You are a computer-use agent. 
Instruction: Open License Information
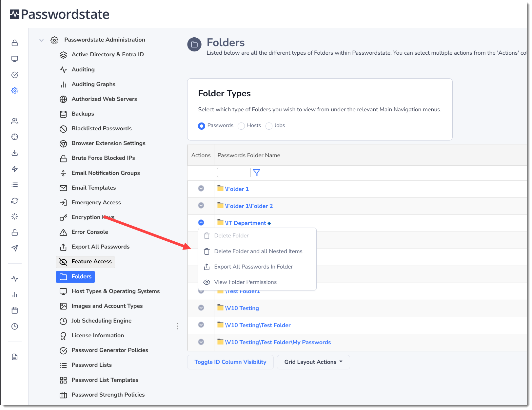(x=92, y=336)
